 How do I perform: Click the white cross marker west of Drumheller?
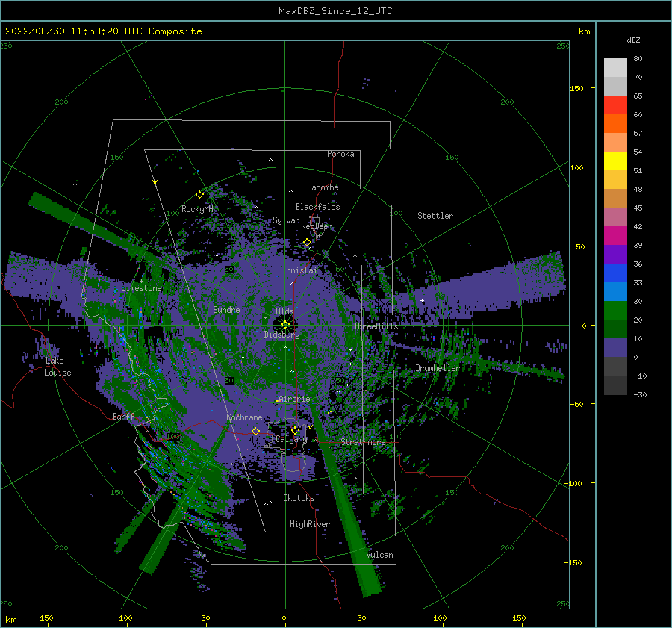(x=422, y=300)
